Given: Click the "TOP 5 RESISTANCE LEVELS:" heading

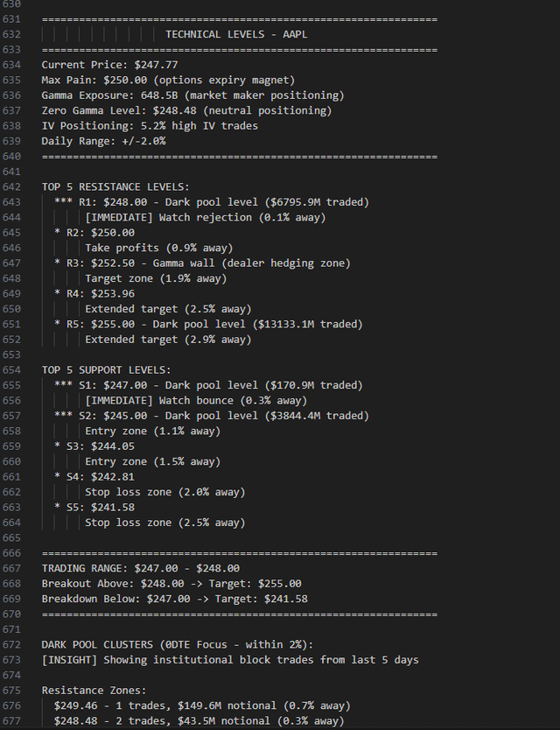Looking at the screenshot, I should [115, 186].
